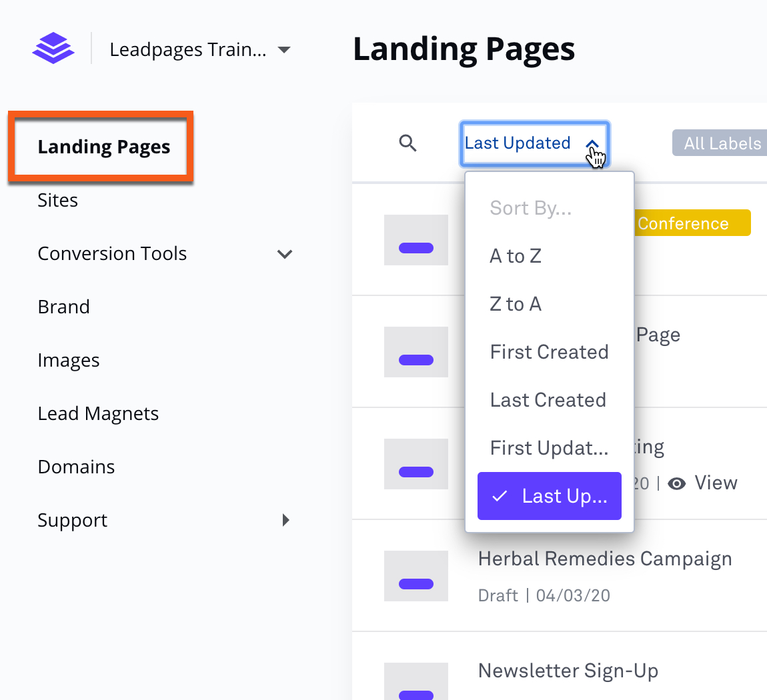Click the Leadpages logo icon

click(x=53, y=48)
